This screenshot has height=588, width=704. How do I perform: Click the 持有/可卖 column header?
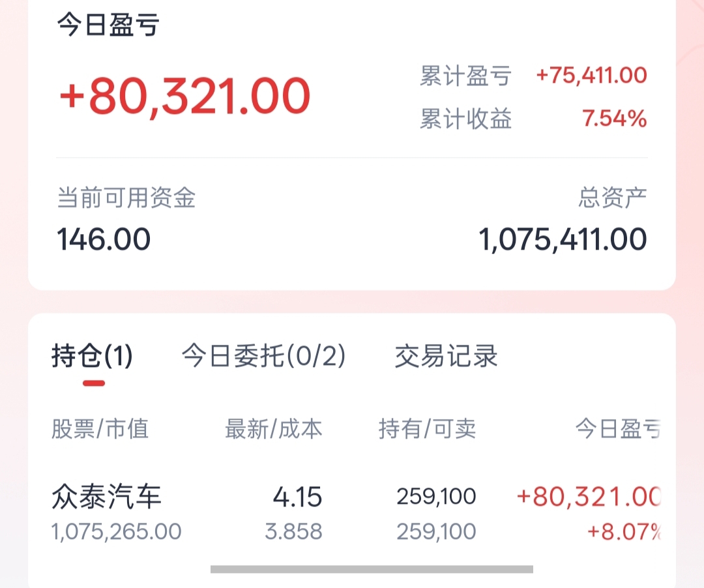[x=427, y=428]
